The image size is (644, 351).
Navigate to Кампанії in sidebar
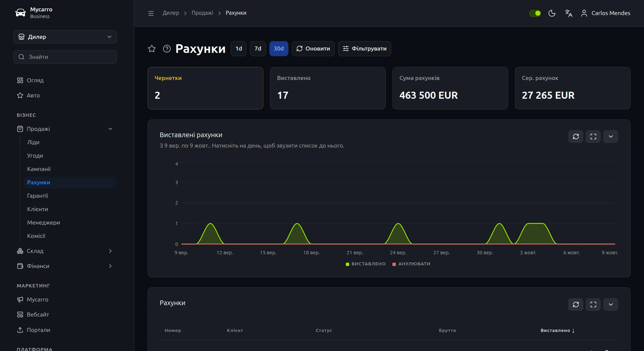[39, 169]
